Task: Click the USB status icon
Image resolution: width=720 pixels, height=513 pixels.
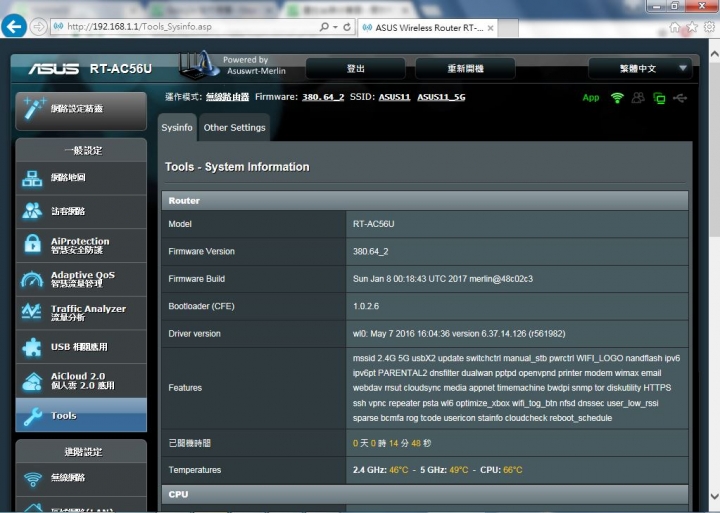Action: click(x=680, y=98)
